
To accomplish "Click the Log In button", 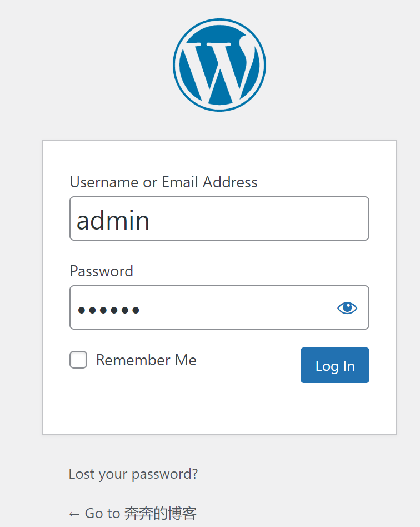I will point(334,365).
